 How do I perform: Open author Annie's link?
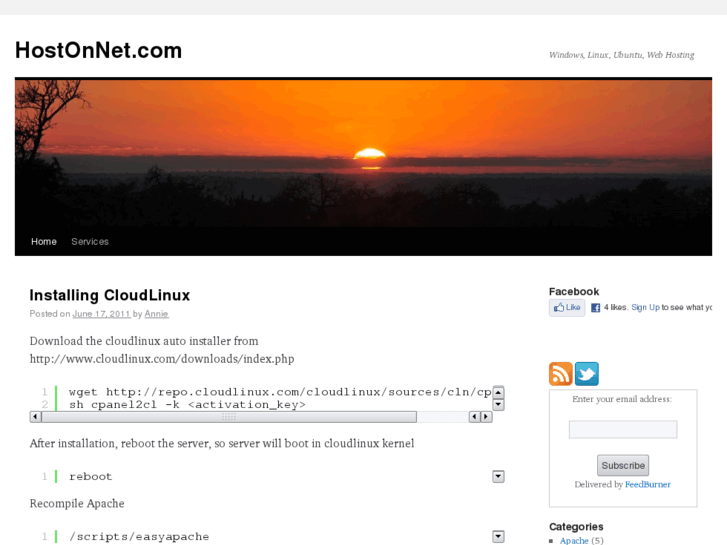coord(156,314)
